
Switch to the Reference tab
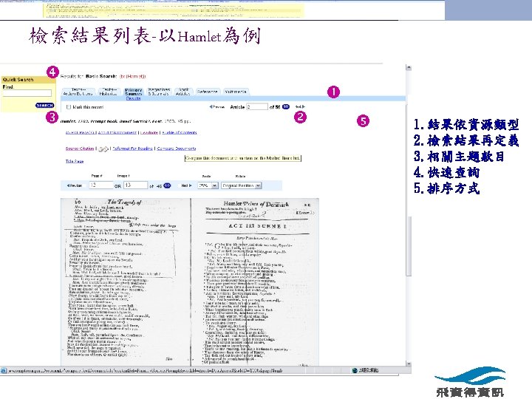pos(208,92)
